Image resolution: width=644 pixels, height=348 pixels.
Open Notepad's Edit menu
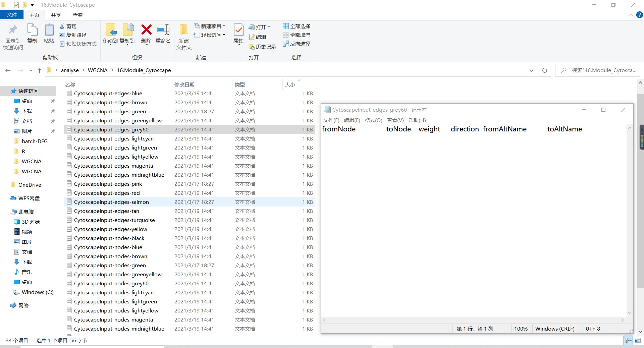click(352, 120)
